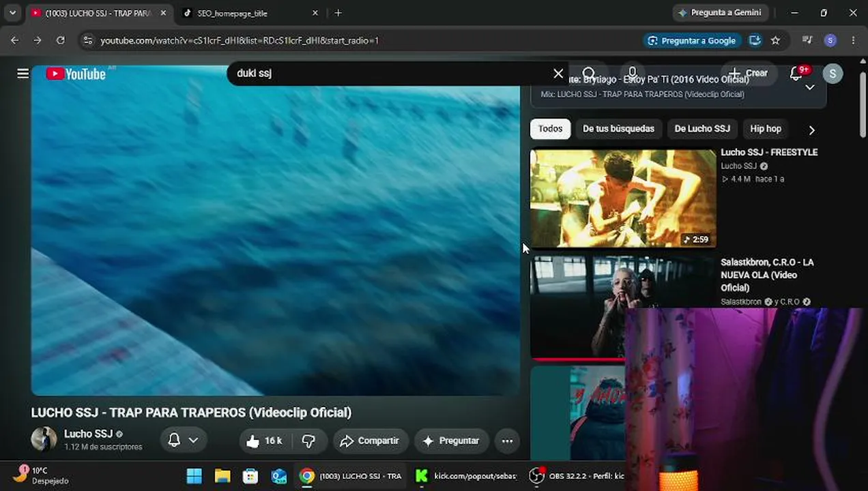Click install app icon in address bar
This screenshot has width=868, height=491.
[755, 40]
